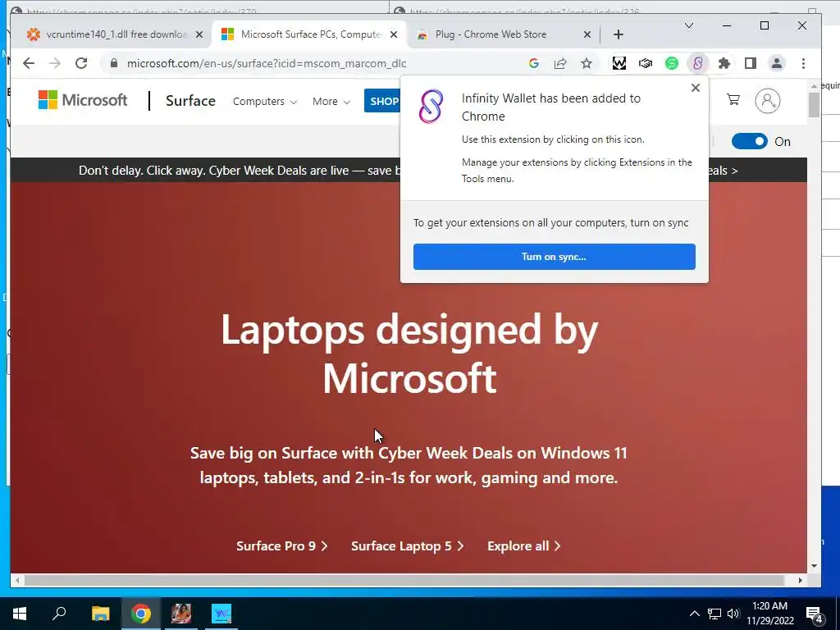
Task: Dismiss the Infinity Wallet popup
Action: pos(696,88)
